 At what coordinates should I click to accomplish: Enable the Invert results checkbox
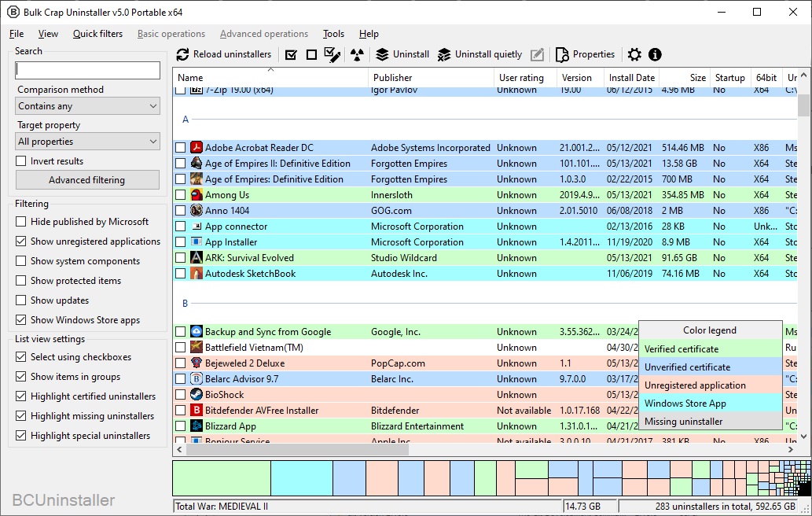point(20,161)
